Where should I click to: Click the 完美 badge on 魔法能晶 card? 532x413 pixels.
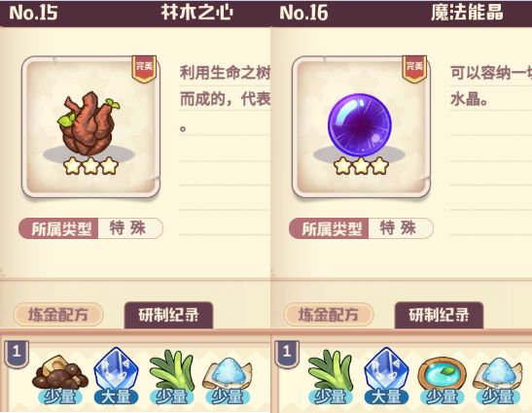414,69
